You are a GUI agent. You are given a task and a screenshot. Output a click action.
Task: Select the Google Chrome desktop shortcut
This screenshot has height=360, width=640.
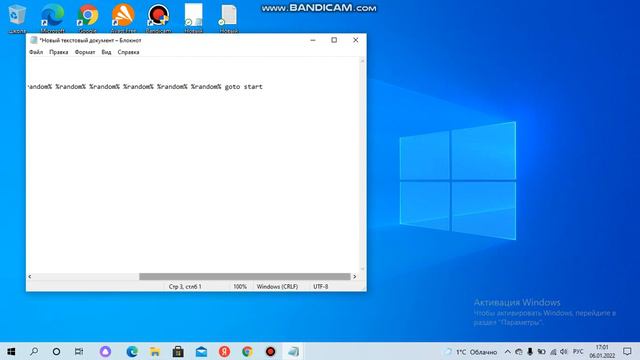(88, 18)
